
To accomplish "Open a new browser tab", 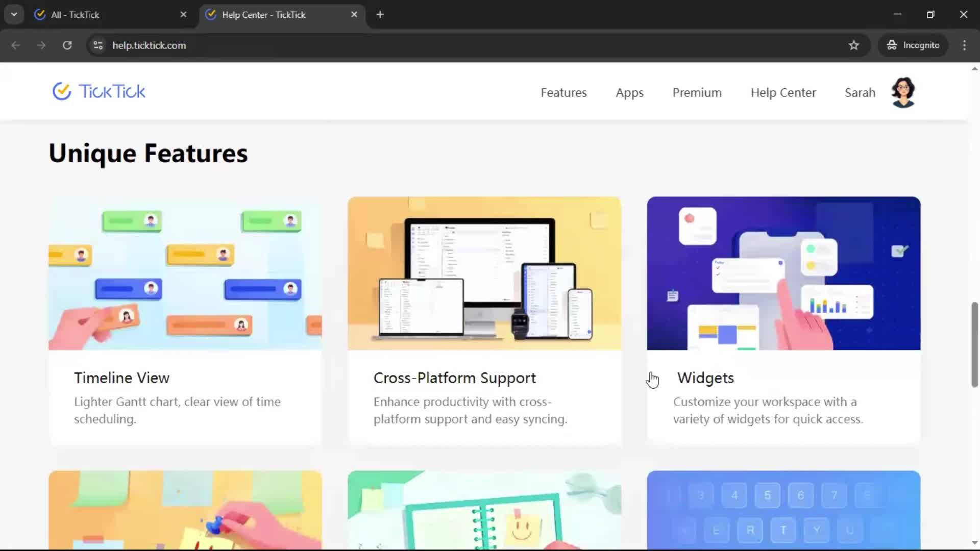I will (380, 15).
